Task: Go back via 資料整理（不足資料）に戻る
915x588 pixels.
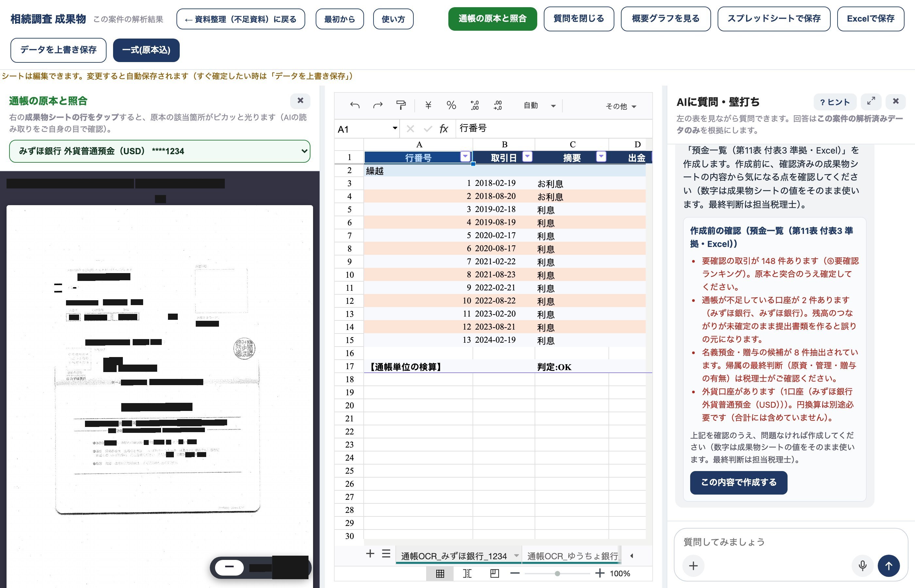Action: pyautogui.click(x=241, y=19)
